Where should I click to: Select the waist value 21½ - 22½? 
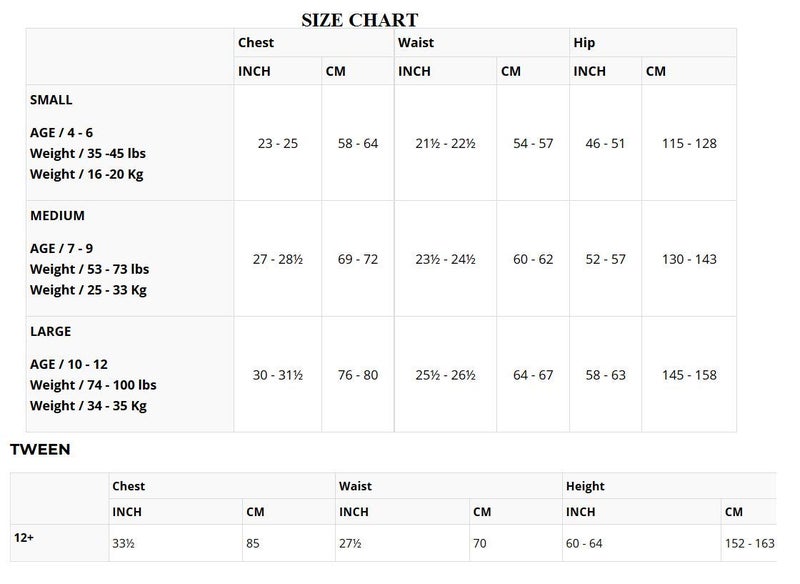pos(445,143)
